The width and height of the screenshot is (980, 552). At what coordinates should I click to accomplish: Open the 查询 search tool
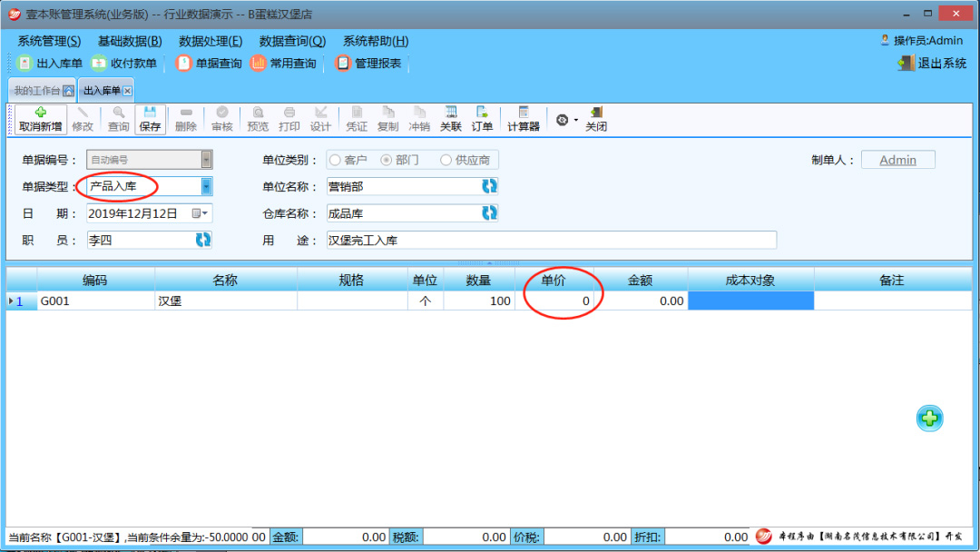[118, 120]
